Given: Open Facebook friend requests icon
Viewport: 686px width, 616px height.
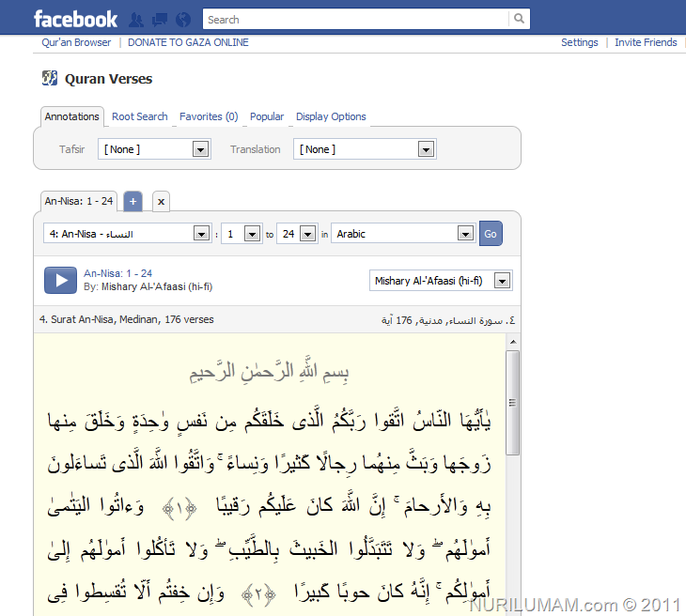Looking at the screenshot, I should click(x=136, y=20).
